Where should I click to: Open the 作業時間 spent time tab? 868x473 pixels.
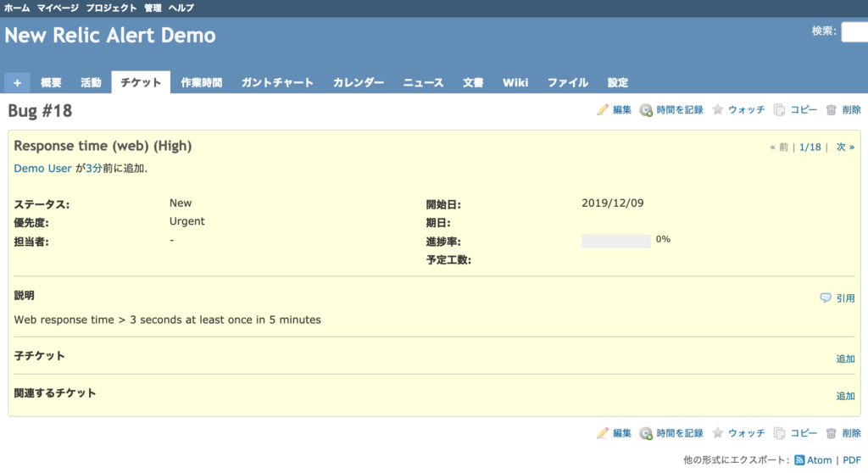202,82
